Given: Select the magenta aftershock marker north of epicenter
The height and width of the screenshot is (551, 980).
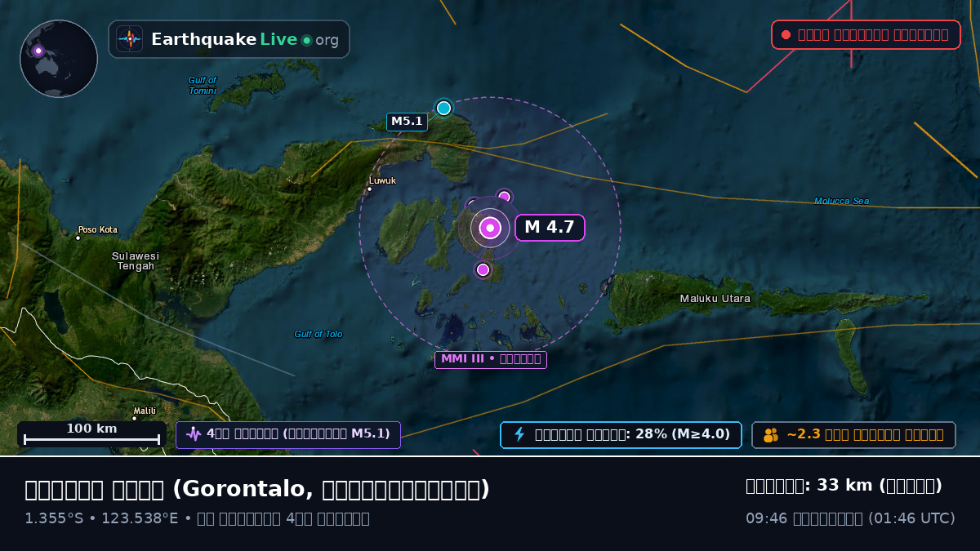Looking at the screenshot, I should (x=504, y=197).
